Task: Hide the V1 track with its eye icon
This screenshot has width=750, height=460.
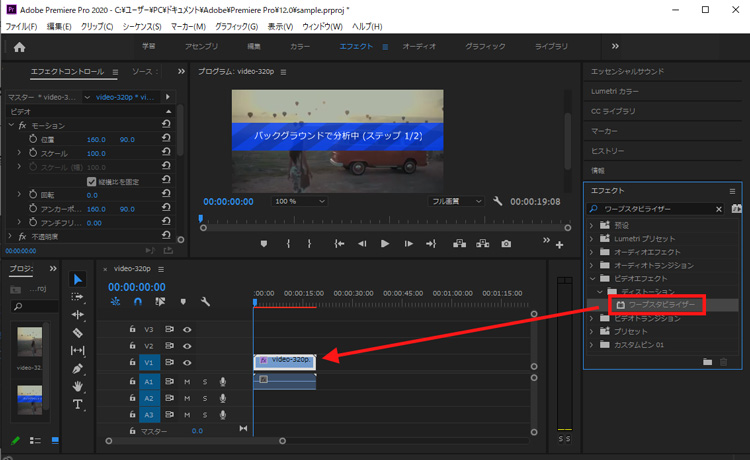Action: point(187,363)
